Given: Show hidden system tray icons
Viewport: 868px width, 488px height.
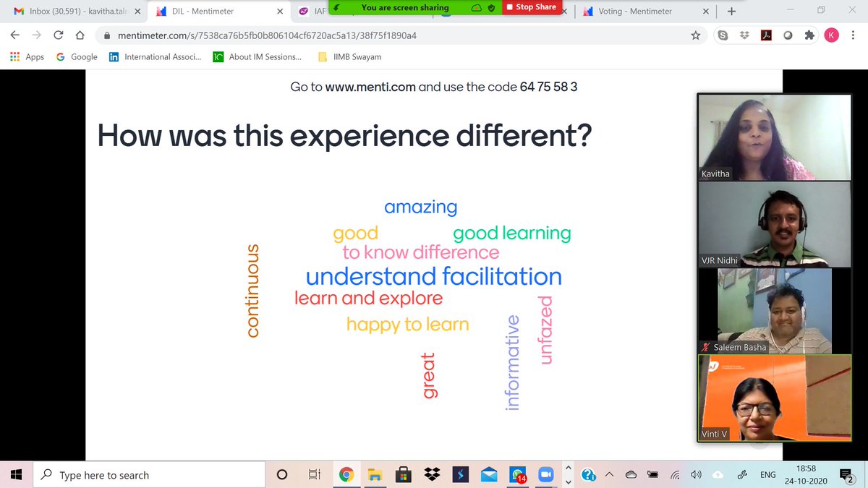Looking at the screenshot, I should click(610, 475).
